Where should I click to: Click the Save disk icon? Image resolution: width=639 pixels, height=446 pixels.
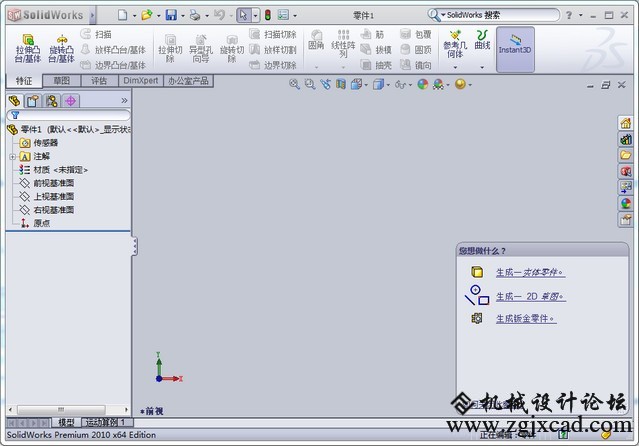pyautogui.click(x=171, y=15)
